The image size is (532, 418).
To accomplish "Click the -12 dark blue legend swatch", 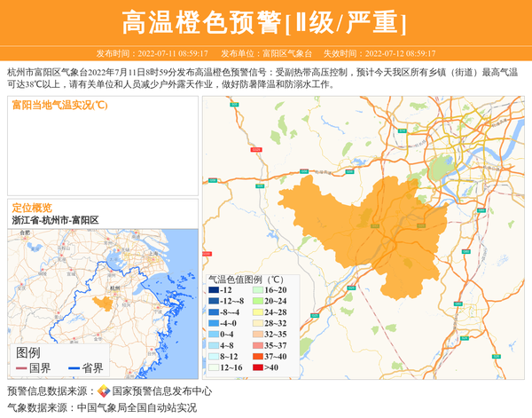I will pos(214,291).
